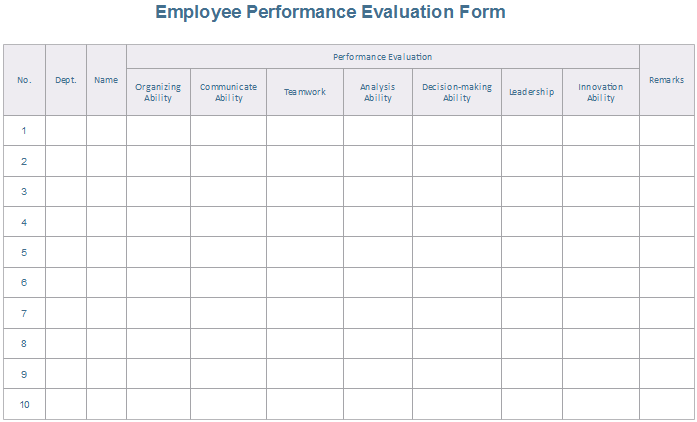Click the Leadership column header
The width and height of the screenshot is (697, 422).
[532, 92]
